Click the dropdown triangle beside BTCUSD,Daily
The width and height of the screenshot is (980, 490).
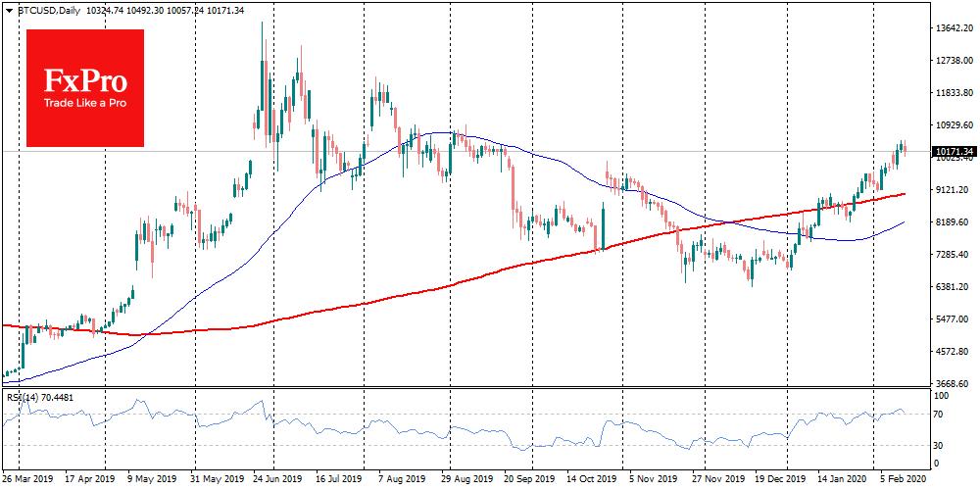coord(8,10)
